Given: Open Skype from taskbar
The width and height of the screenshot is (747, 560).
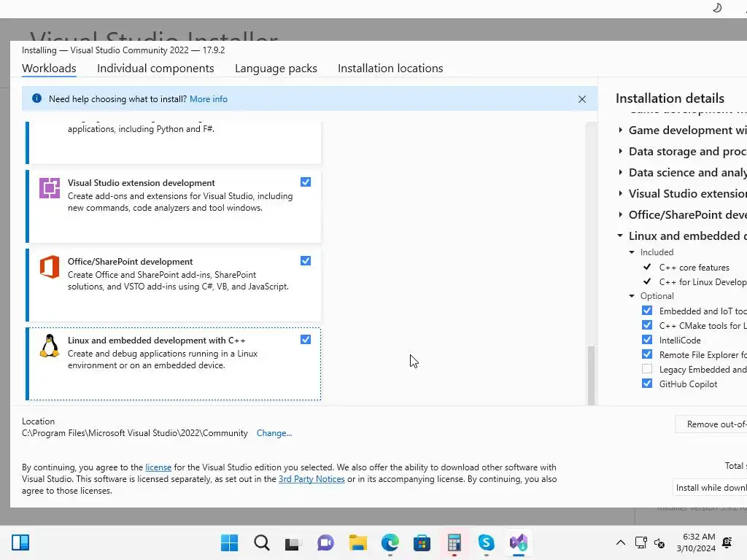Looking at the screenshot, I should point(486,542).
